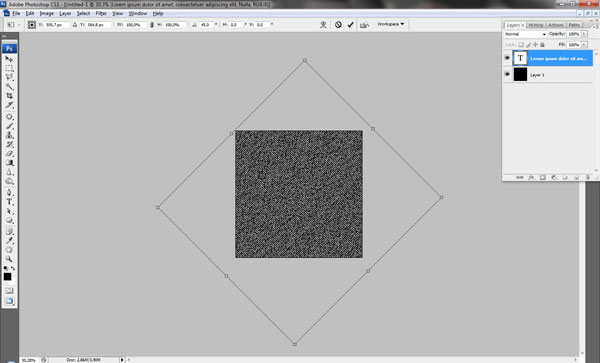
Task: Select the Crop tool
Action: tap(9, 96)
